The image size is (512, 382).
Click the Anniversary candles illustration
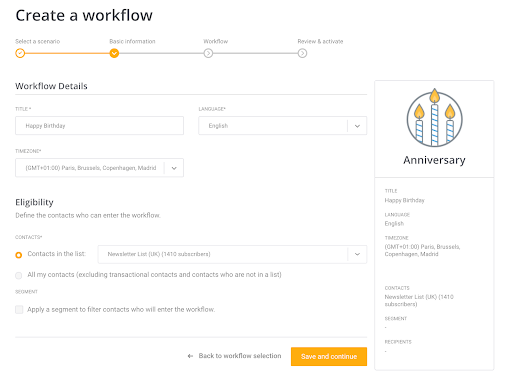pyautogui.click(x=434, y=118)
